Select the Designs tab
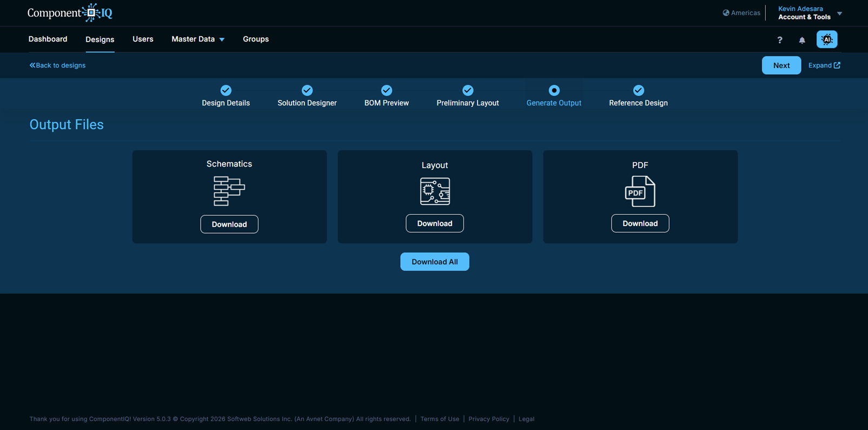 click(x=100, y=39)
